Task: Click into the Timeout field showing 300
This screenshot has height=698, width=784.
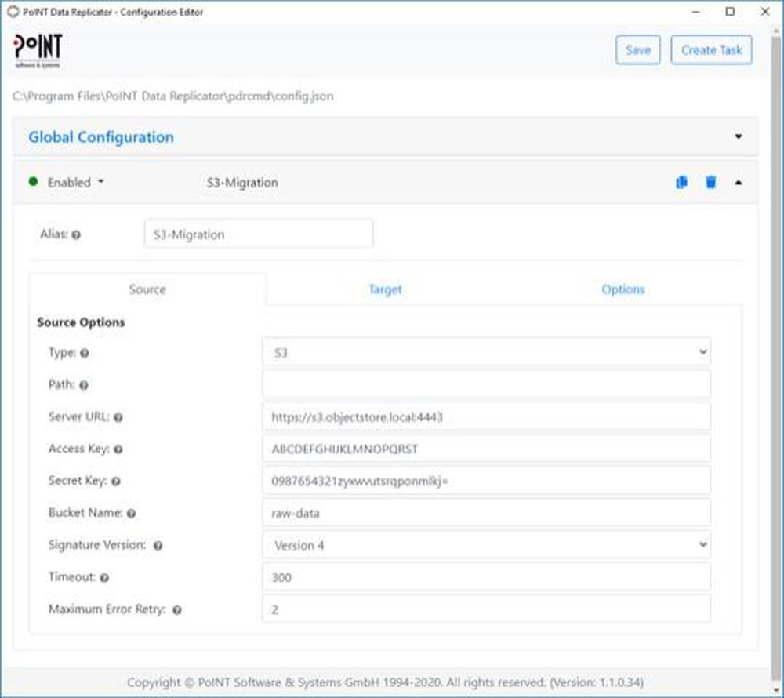Action: coord(486,576)
